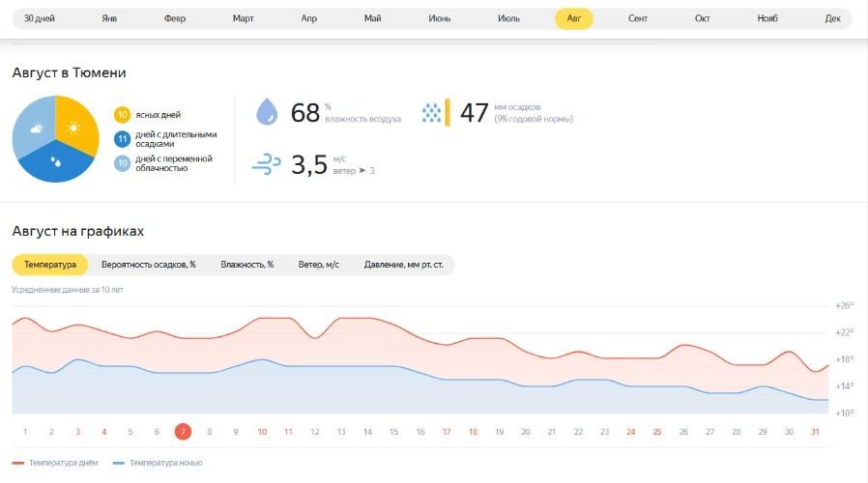Choose the Июль month tab
This screenshot has height=483, width=868.
508,18
